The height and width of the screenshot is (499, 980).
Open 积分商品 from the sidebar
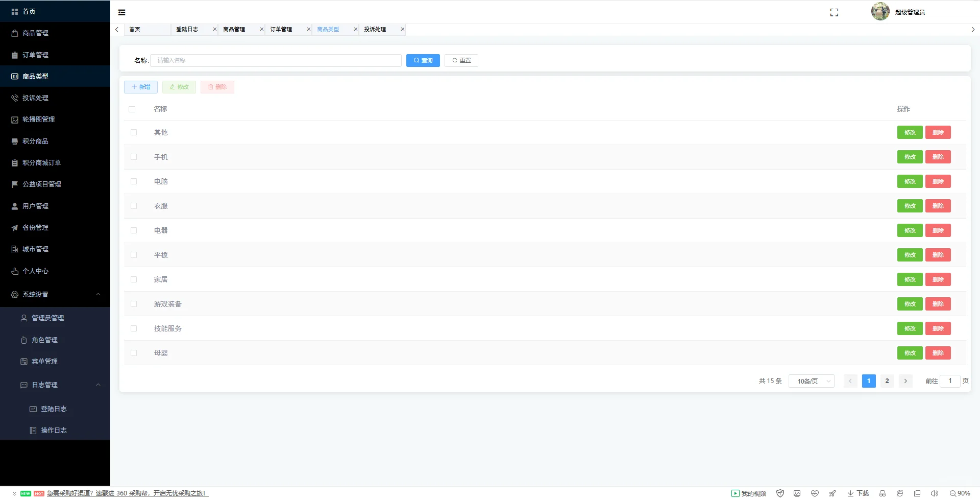tap(35, 141)
